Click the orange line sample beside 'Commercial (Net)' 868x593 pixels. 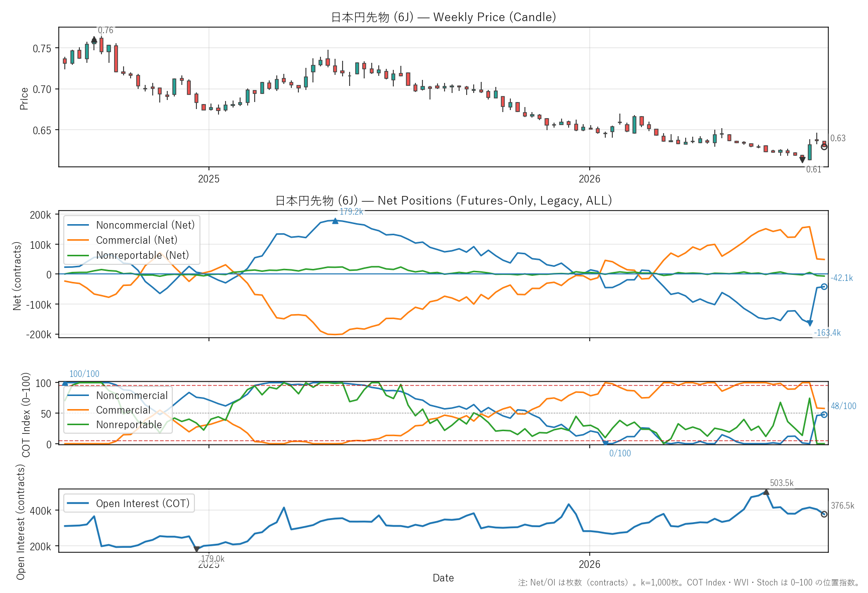coord(78,240)
